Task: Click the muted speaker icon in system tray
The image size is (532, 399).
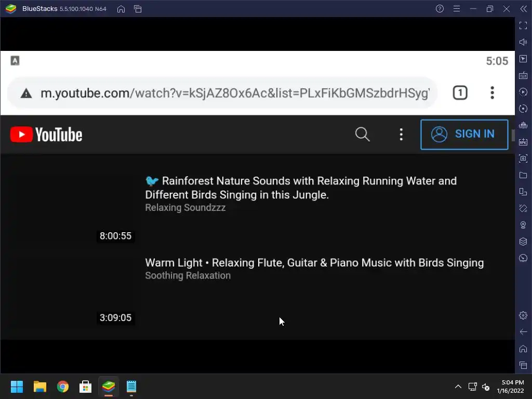Action: point(486,387)
